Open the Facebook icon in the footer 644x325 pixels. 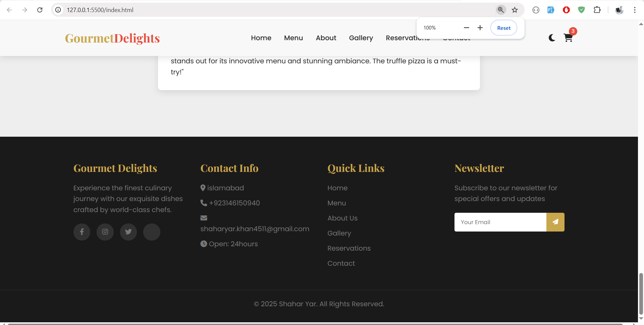point(82,232)
